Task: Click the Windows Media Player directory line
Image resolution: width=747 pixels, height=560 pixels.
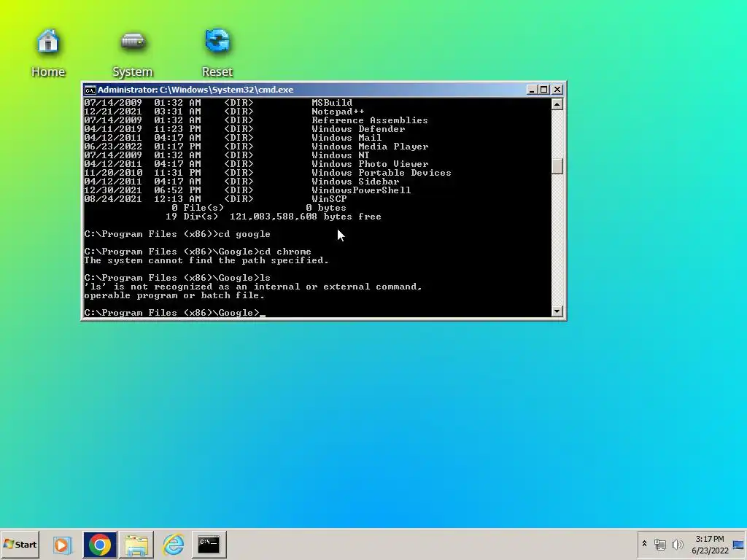Action: point(256,147)
